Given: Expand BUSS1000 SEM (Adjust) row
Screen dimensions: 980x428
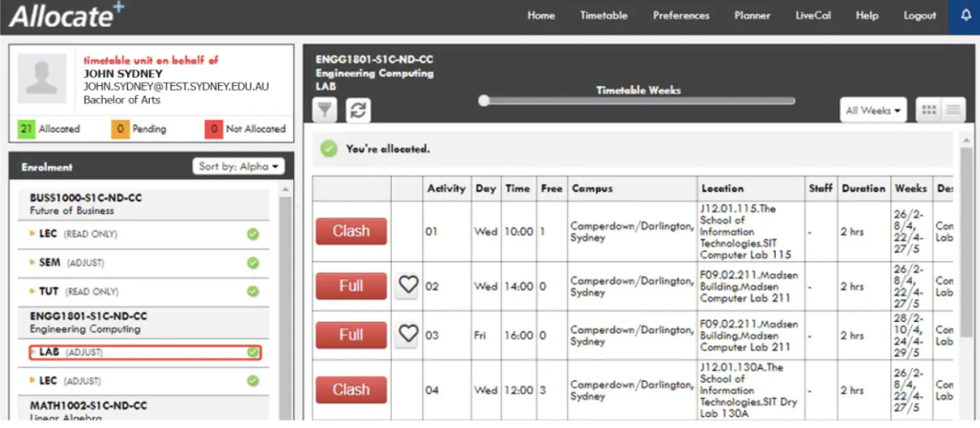Looking at the screenshot, I should coord(143,263).
